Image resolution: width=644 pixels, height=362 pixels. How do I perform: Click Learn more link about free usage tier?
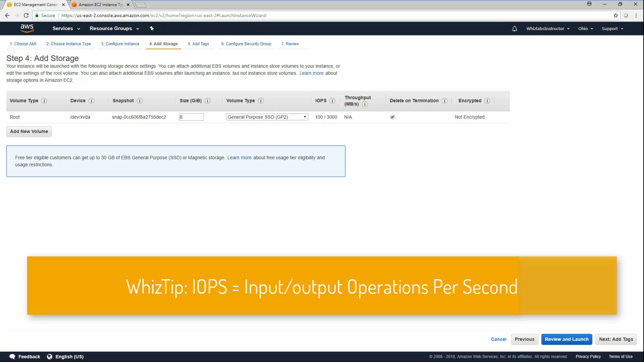coord(239,158)
